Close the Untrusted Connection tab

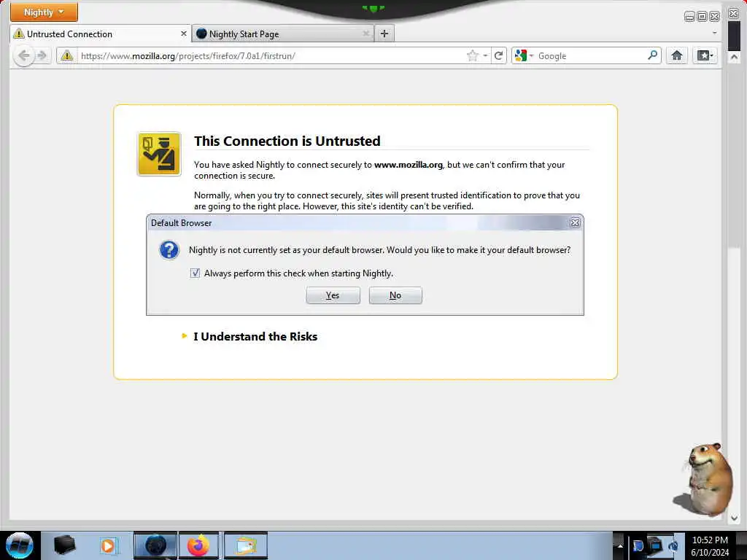[183, 34]
